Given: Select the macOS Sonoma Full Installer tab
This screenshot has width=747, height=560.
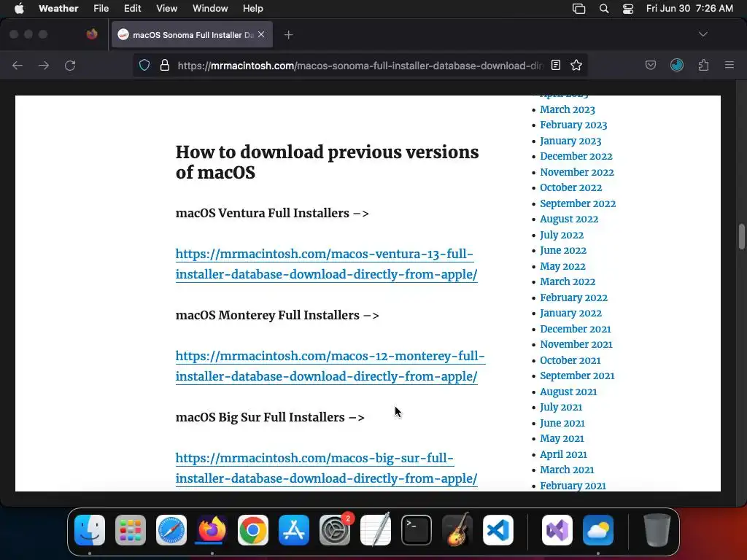Looking at the screenshot, I should [x=193, y=34].
